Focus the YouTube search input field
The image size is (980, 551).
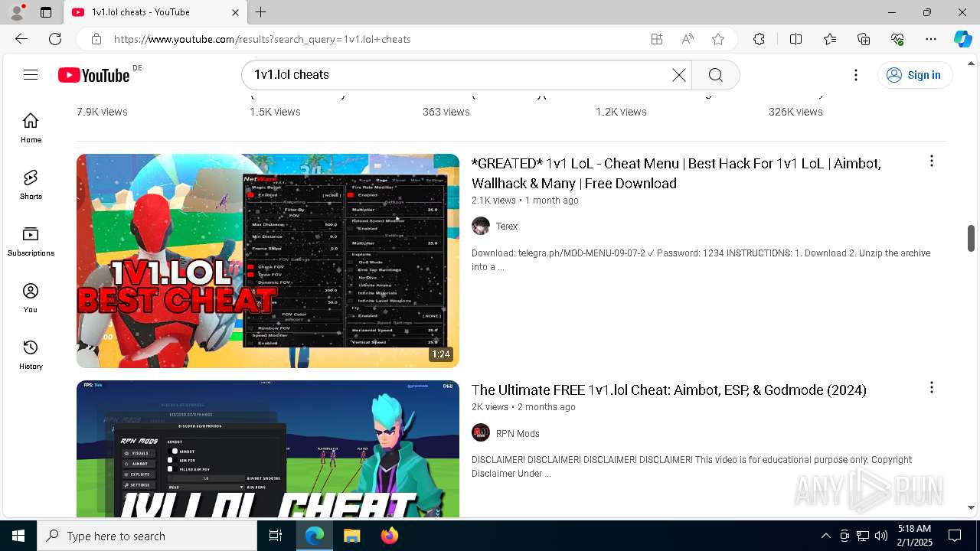459,74
